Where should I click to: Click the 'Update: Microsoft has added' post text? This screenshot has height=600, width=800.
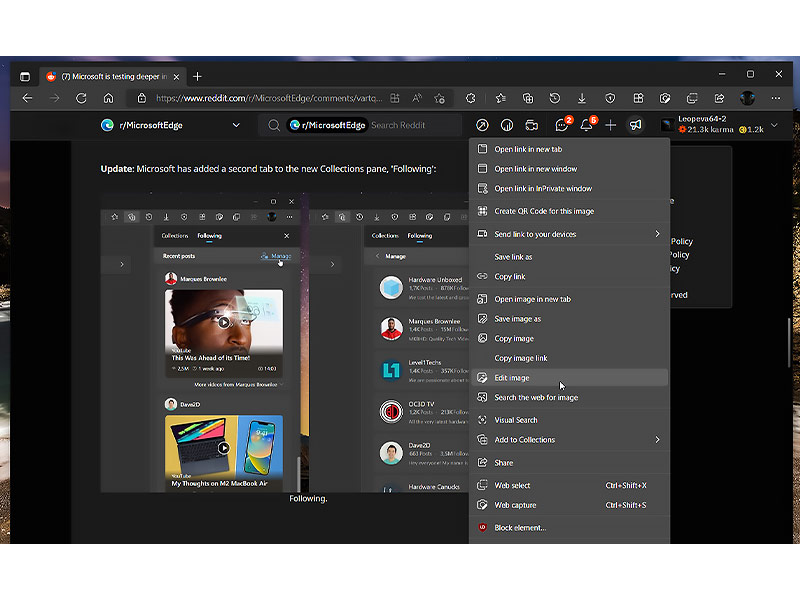click(x=268, y=169)
